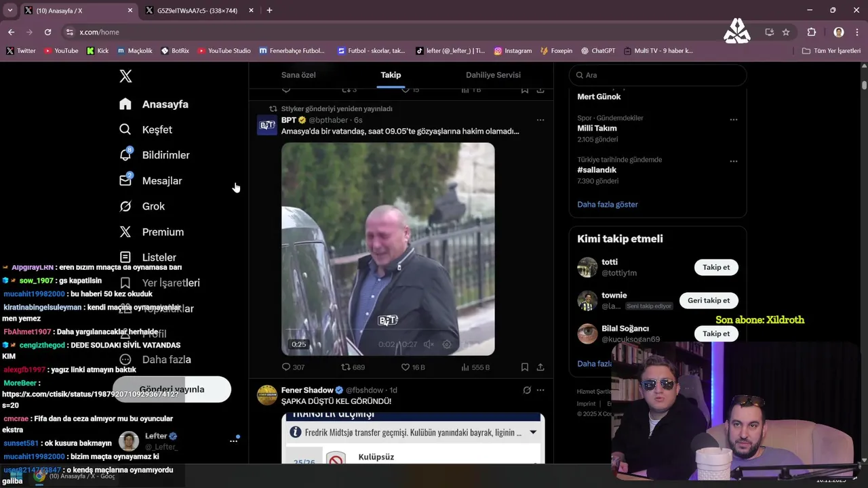Open BPT profile avatar
The height and width of the screenshot is (488, 868).
click(x=267, y=125)
